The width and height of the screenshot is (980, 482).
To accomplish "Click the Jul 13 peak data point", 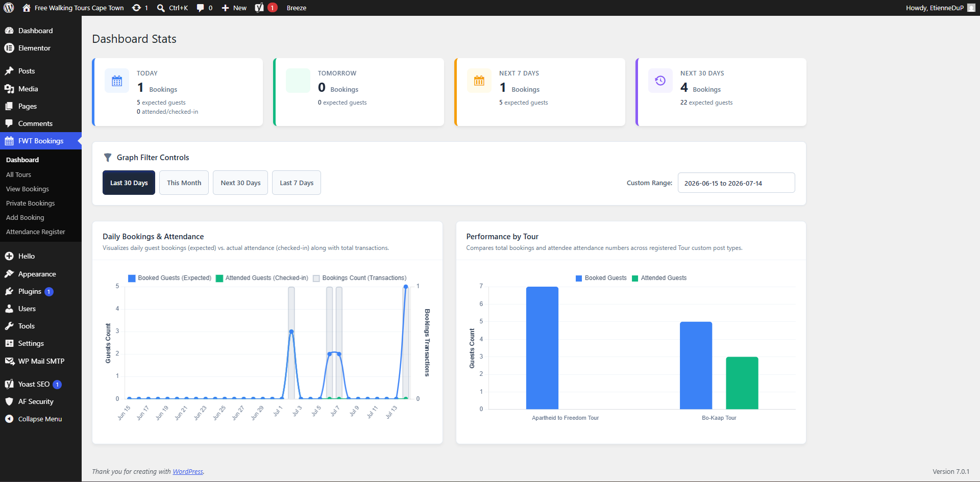I will (x=406, y=287).
